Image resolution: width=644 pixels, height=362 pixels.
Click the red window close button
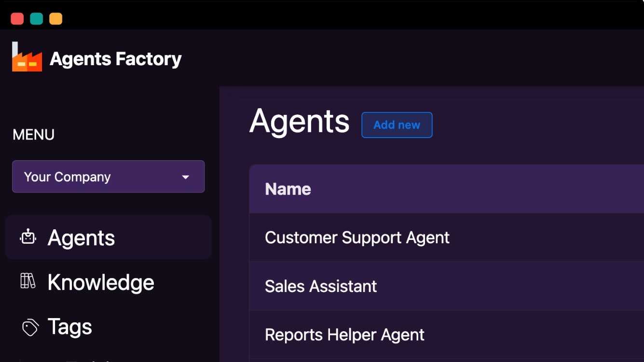17,19
